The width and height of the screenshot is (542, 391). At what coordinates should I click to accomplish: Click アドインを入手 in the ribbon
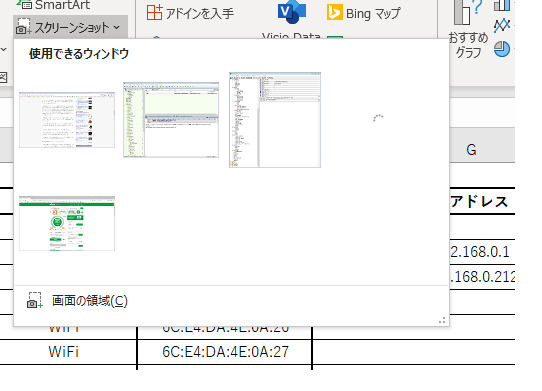(190, 13)
